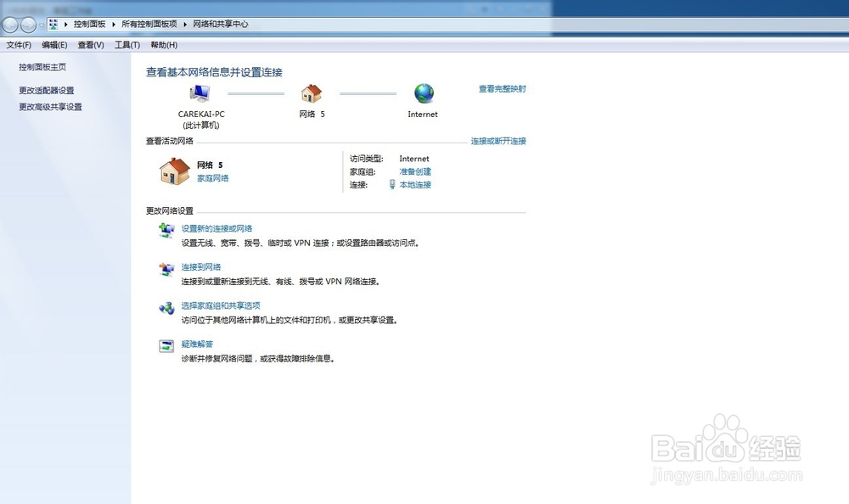Click the CAREKAI-PC label text
This screenshot has width=849, height=504.
coord(201,115)
